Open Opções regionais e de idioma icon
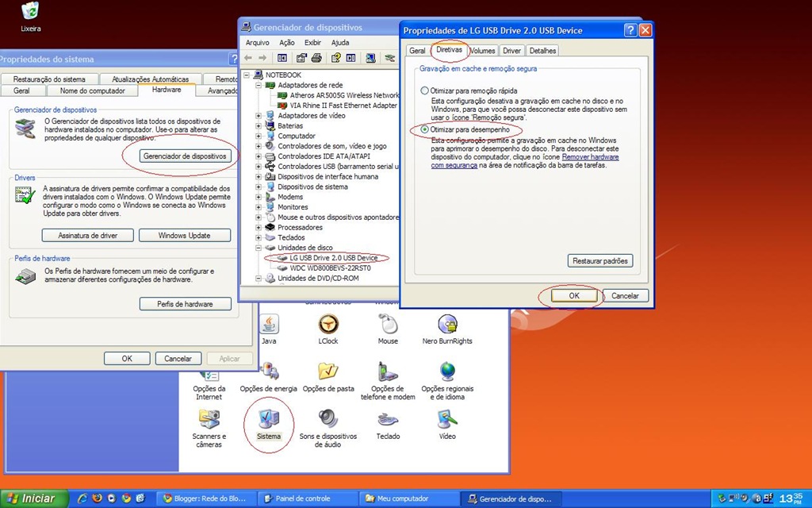The height and width of the screenshot is (508, 812). [447, 381]
